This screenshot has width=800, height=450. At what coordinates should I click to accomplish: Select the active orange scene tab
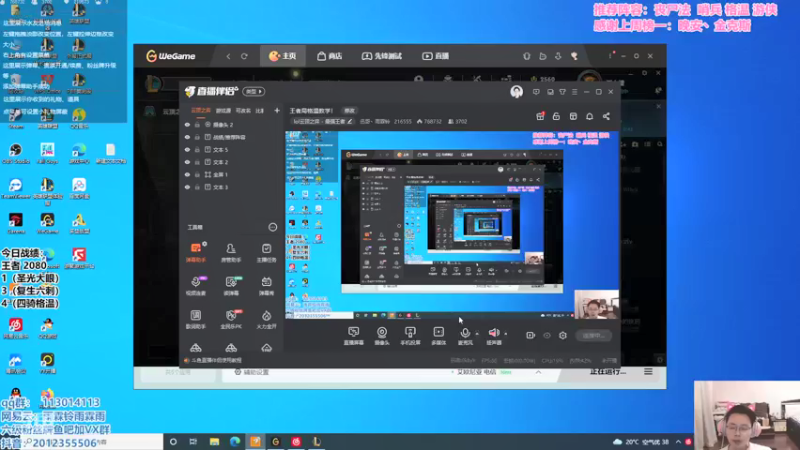click(201, 110)
